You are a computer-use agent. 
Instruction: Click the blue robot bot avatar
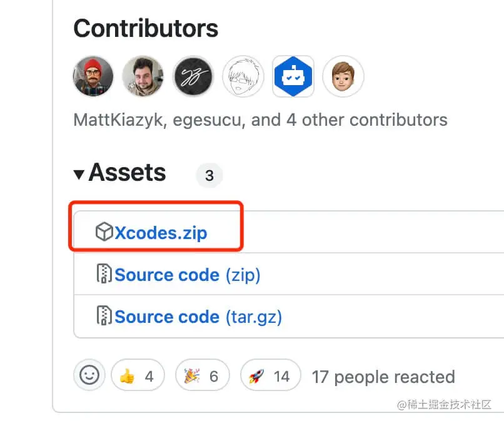293,76
